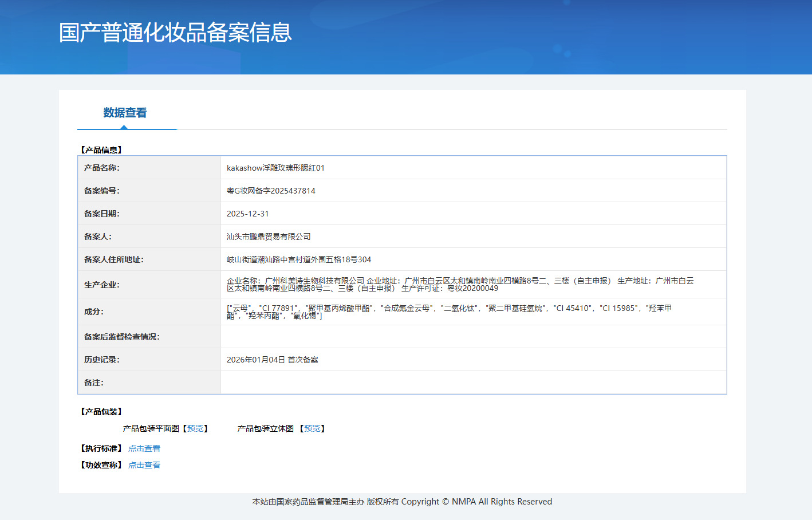Click the 备案日期 row label
This screenshot has height=520, width=812.
(102, 214)
